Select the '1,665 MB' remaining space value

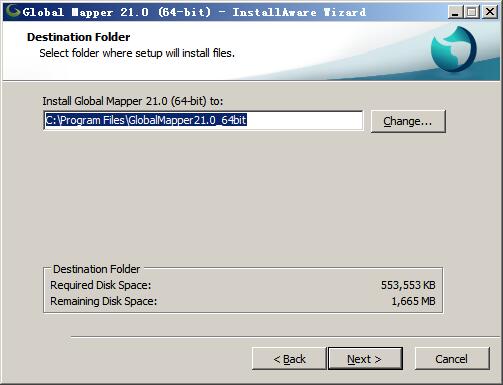(x=413, y=301)
